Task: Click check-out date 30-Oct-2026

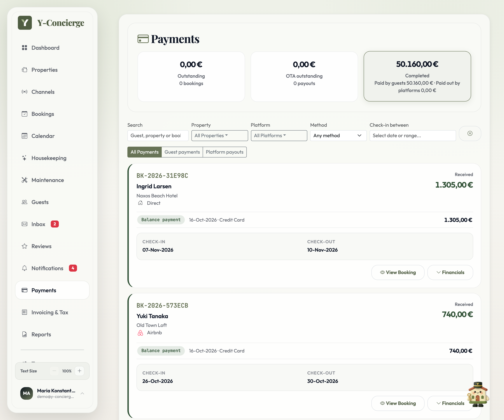Action: coord(323,381)
